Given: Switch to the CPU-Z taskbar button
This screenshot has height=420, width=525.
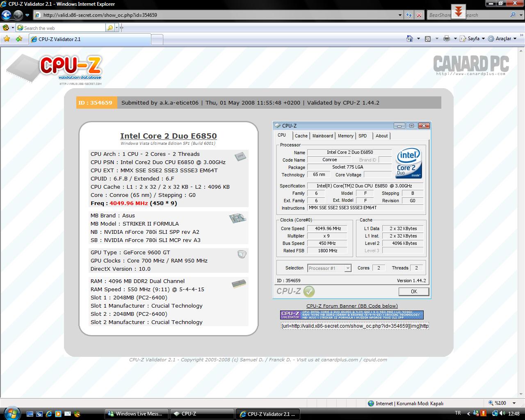Looking at the screenshot, I should (x=202, y=414).
